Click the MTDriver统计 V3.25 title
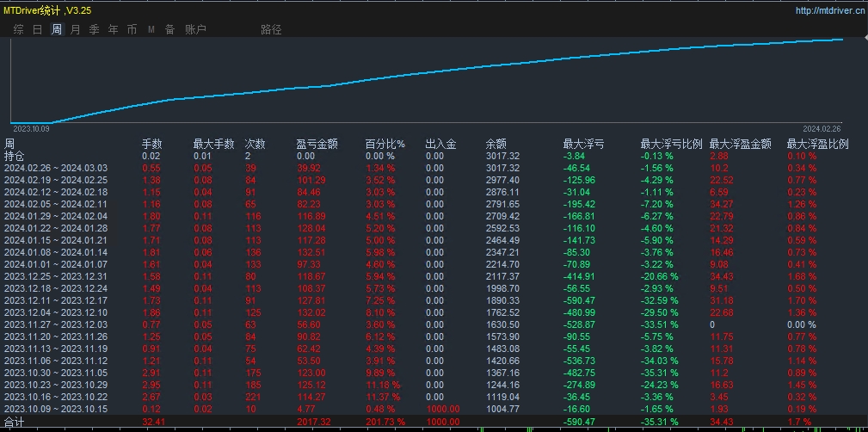 (47, 10)
